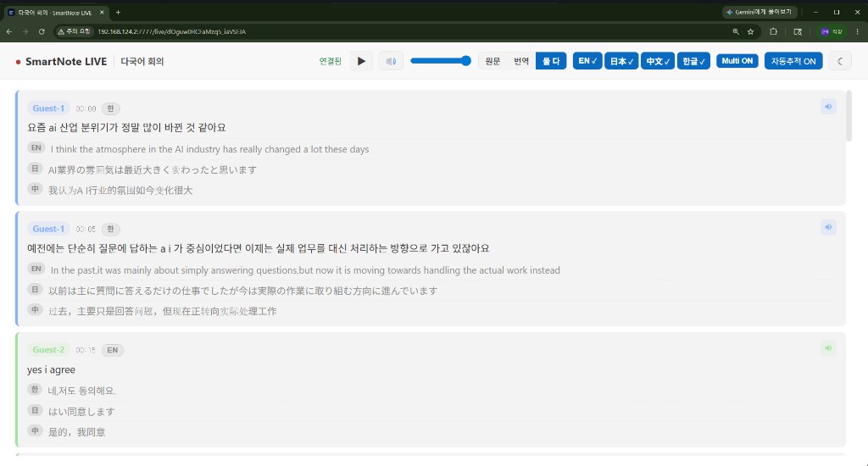Switch view to 번역 (translation) tab
The height and width of the screenshot is (466, 868).
pos(521,61)
